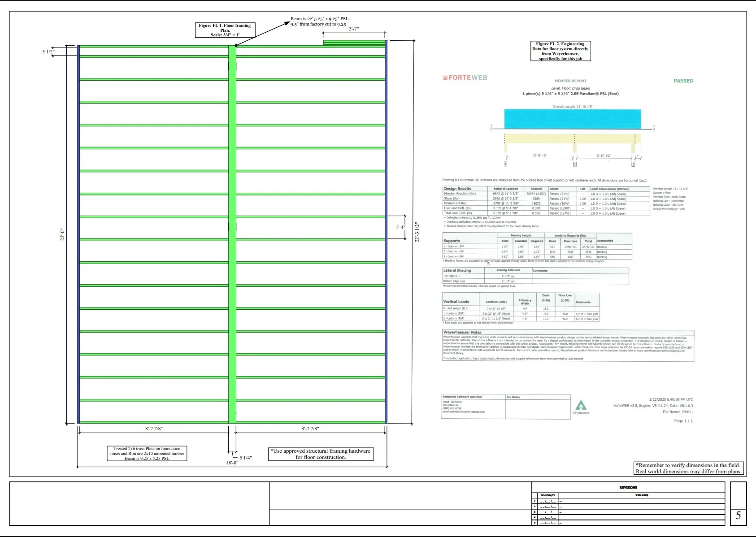
Task: Select the 'Vertical Loads' table header
Action: click(x=456, y=302)
